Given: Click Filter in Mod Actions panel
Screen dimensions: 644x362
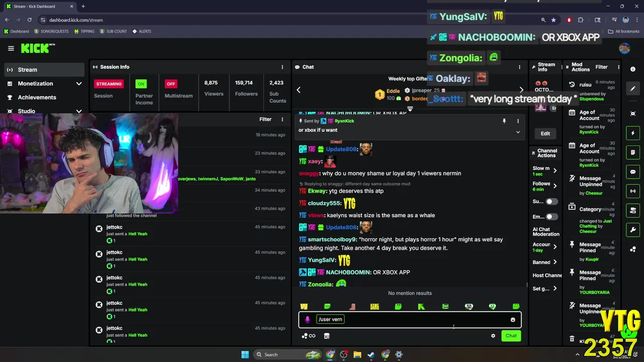Looking at the screenshot, I should (x=601, y=67).
